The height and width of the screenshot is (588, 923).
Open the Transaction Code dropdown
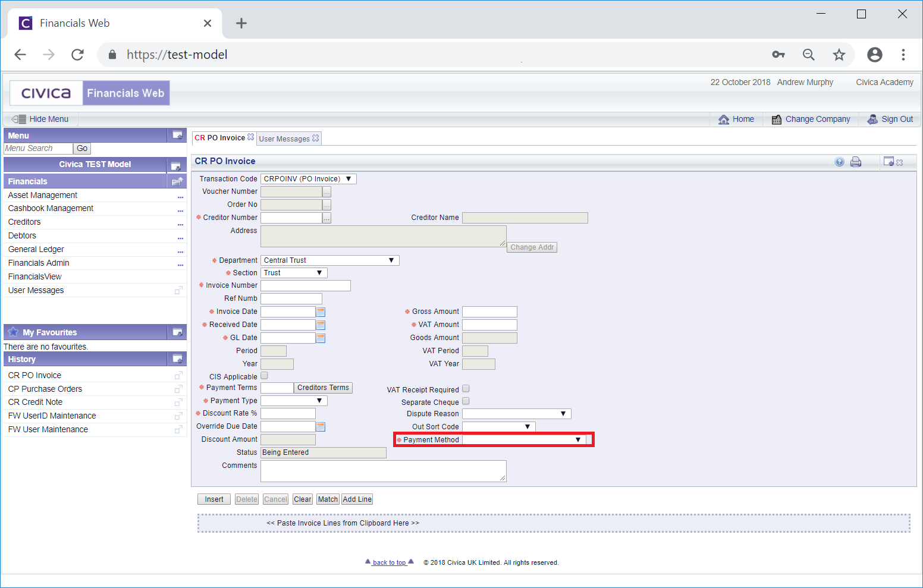(309, 179)
